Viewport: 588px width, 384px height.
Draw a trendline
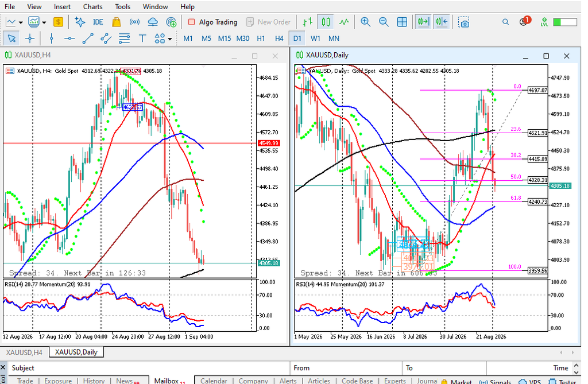pyautogui.click(x=88, y=38)
